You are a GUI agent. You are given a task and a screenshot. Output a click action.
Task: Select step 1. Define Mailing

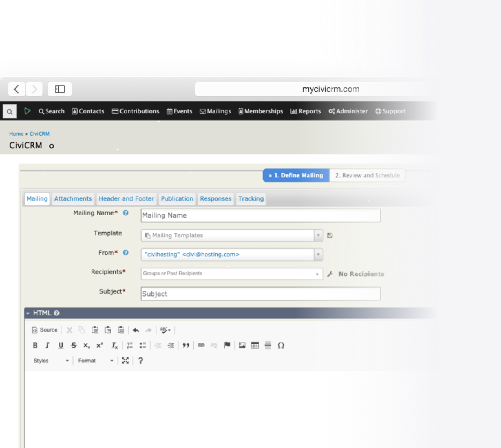[x=296, y=175]
